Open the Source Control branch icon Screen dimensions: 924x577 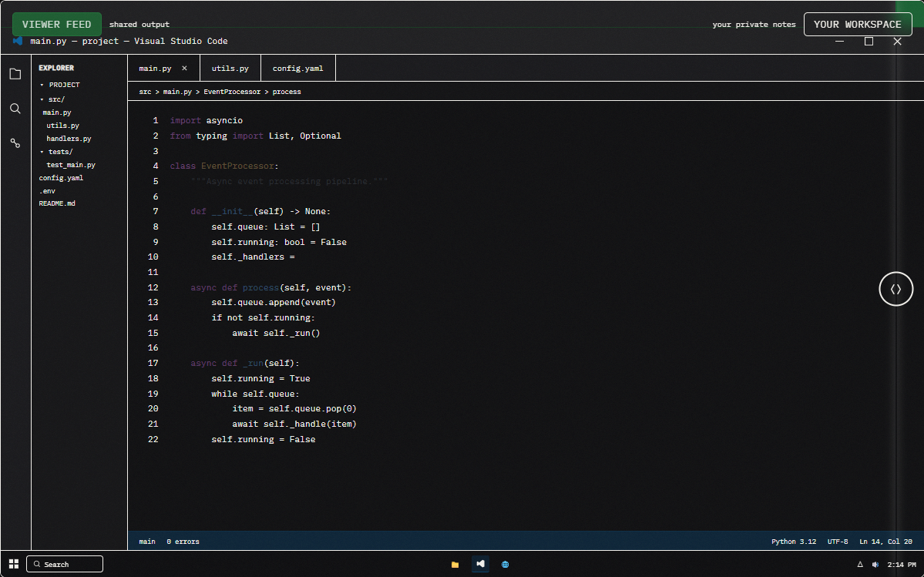coord(15,143)
